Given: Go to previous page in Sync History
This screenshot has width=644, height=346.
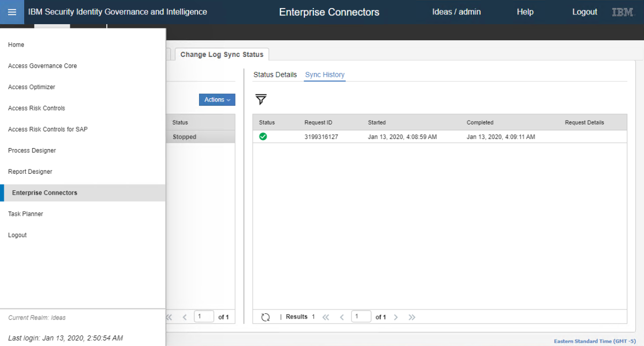Looking at the screenshot, I should tap(342, 317).
